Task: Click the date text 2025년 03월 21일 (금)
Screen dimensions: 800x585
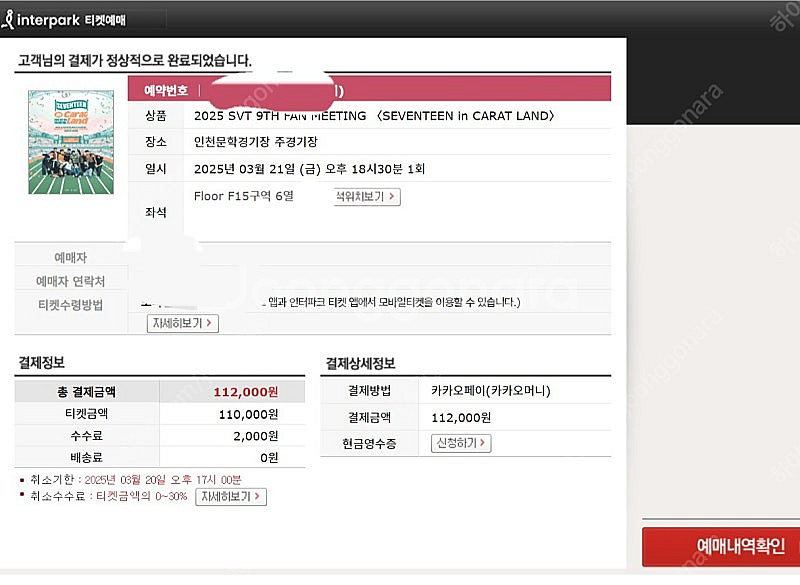Action: coord(258,169)
